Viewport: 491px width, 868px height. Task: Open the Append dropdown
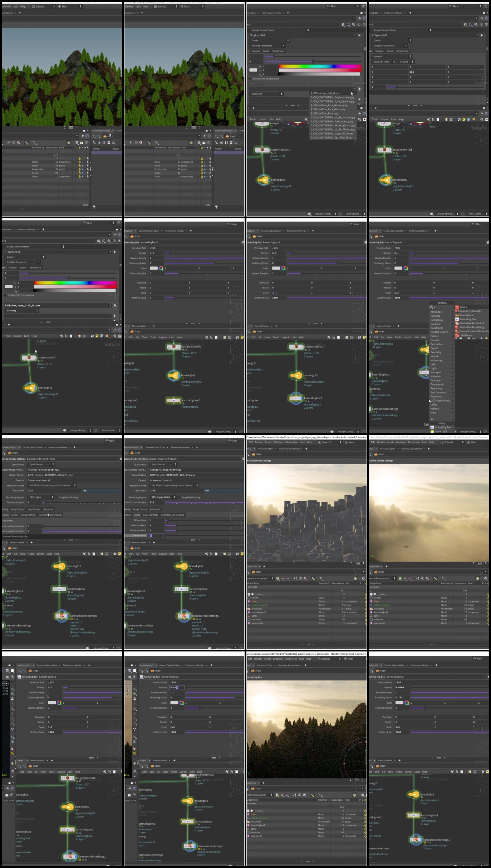coord(392,57)
